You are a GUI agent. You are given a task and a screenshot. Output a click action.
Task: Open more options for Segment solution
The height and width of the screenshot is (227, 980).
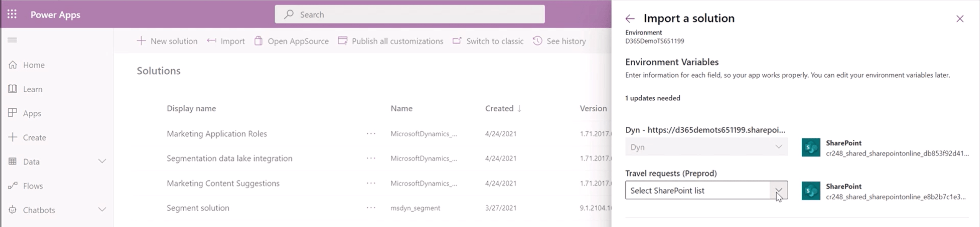371,207
